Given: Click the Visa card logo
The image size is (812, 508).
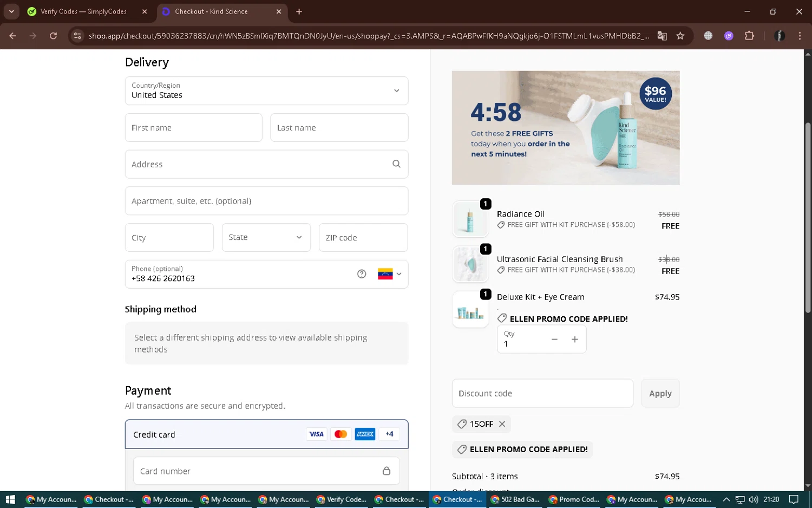Looking at the screenshot, I should [x=316, y=434].
